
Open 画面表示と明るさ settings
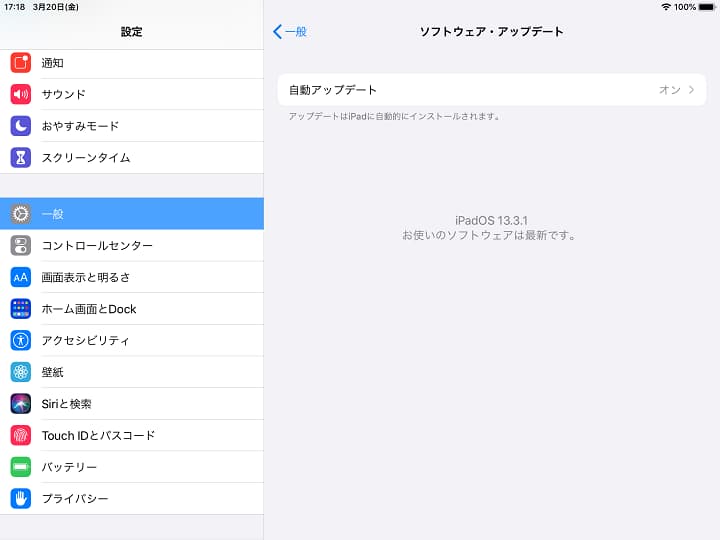click(x=132, y=277)
